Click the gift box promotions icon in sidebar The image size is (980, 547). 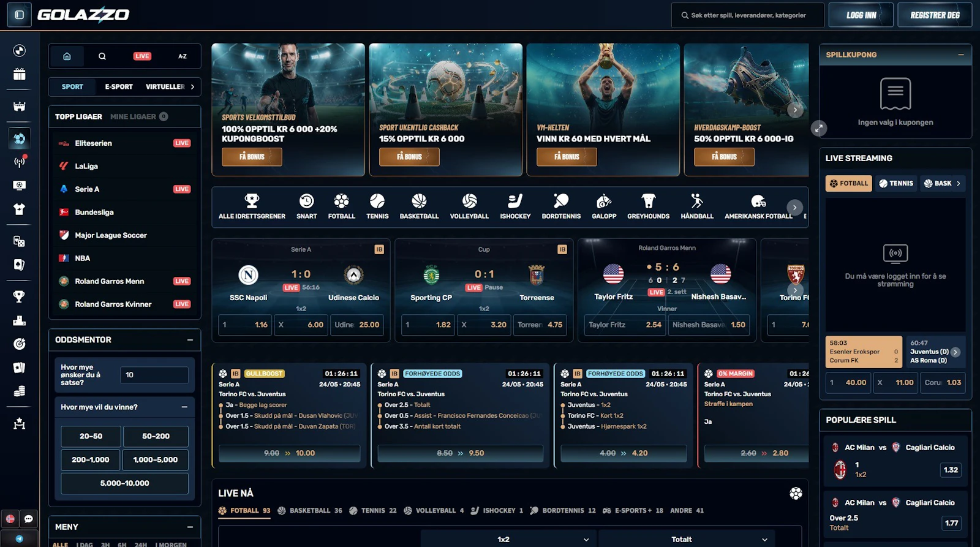[20, 74]
